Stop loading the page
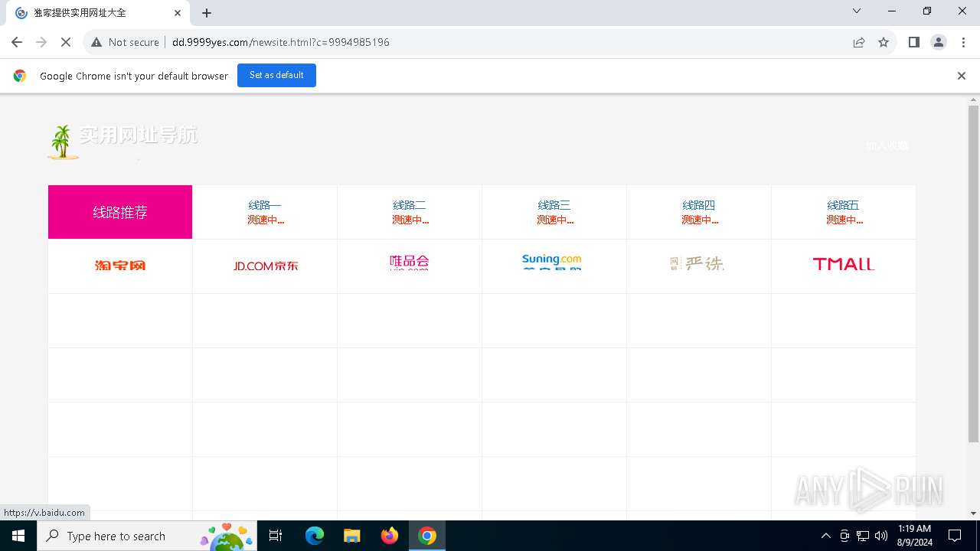Screen dimensions: 980x551 coord(66,42)
